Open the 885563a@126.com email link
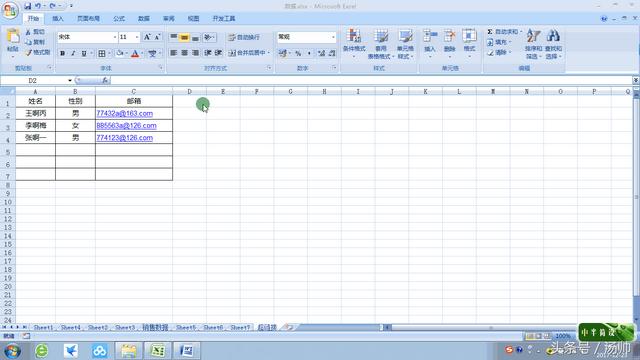 tap(127, 126)
